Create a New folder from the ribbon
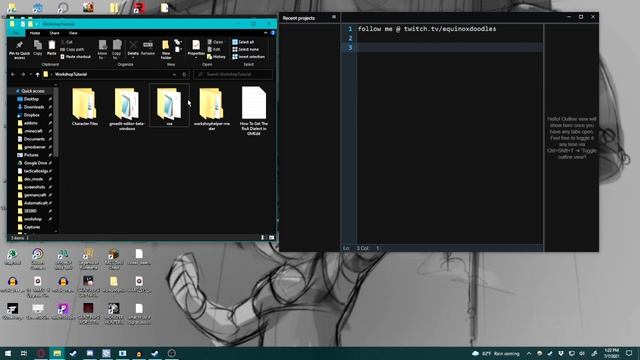This screenshot has width=640, height=360. click(166, 50)
